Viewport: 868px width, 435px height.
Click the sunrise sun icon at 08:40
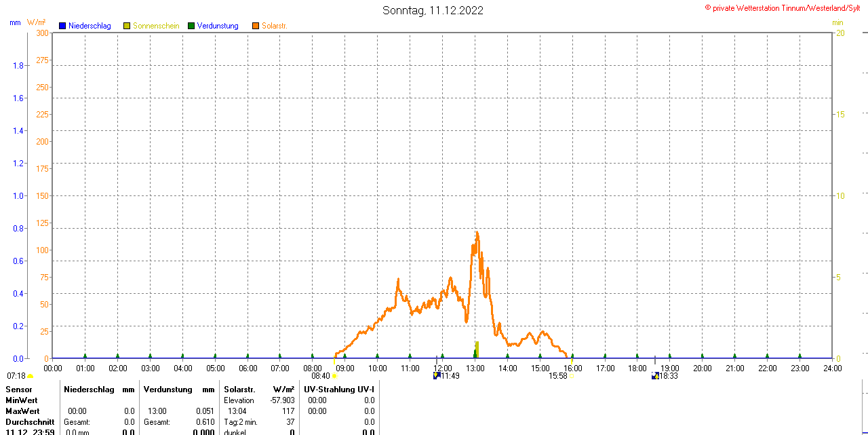tap(334, 376)
